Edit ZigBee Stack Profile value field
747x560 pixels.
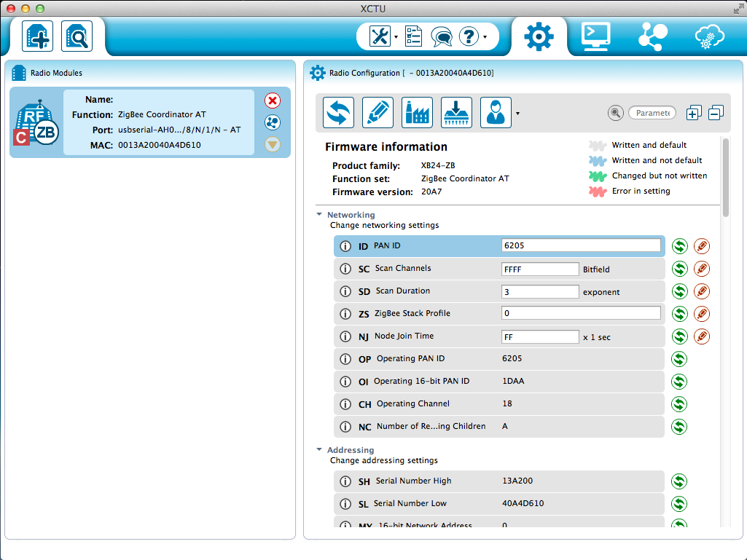tap(581, 313)
